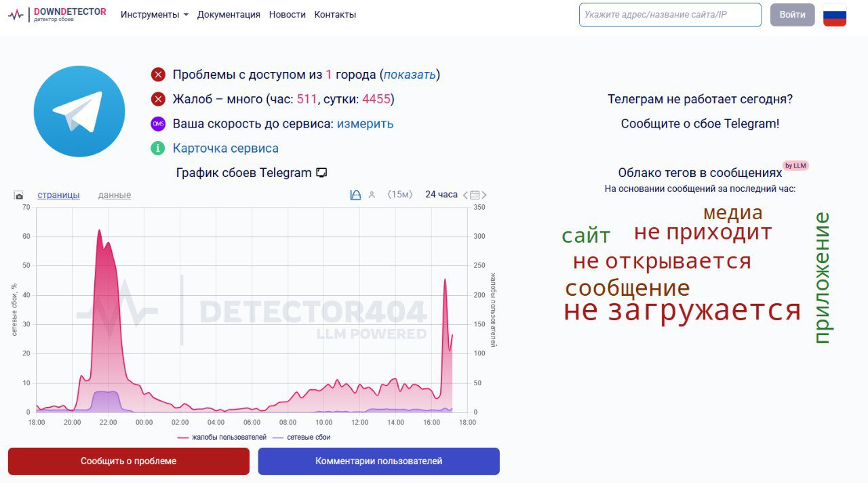Toggle the жалобы пользователей legend series
This screenshot has height=483, width=868.
[x=222, y=438]
